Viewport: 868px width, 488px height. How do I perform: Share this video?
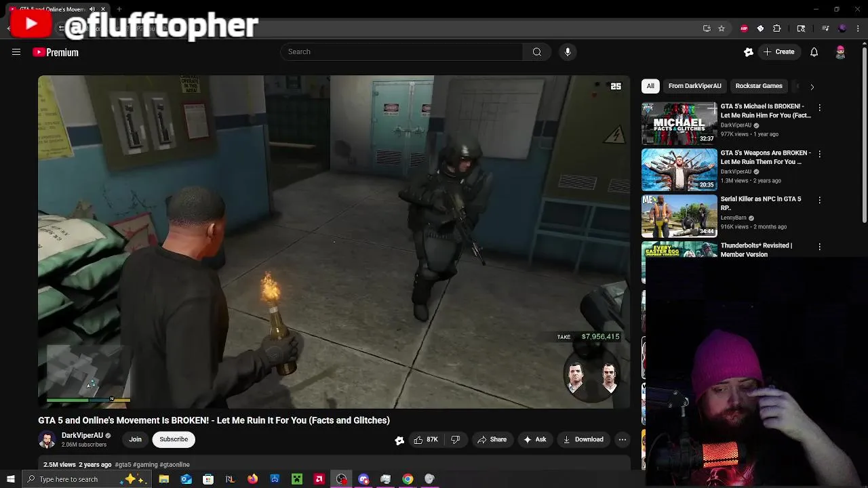[492, 439]
